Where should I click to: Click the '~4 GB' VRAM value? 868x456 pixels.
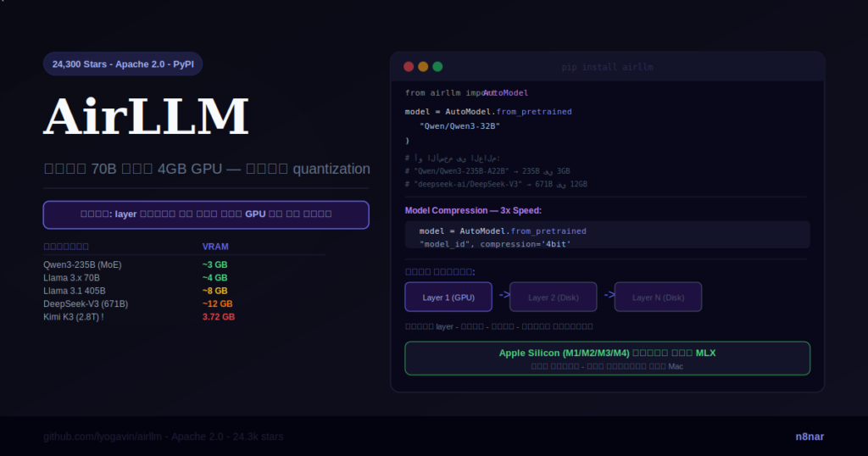point(214,278)
